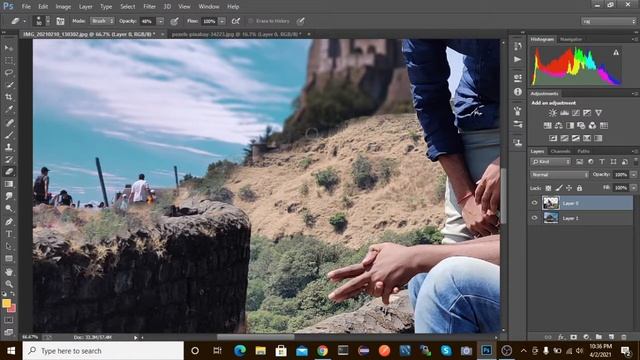Add a Brightness/Contrast adjustment
Viewport: 640px width, 360px height.
pos(553,113)
